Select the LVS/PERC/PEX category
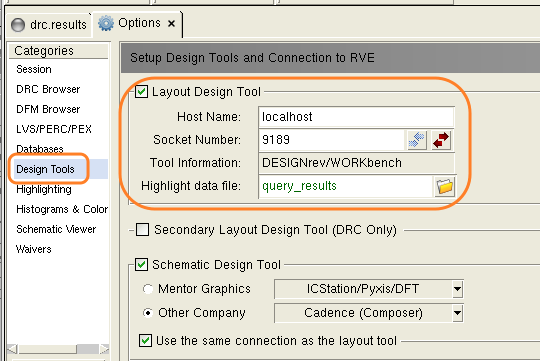Screen dimensions: 540x361 [x=54, y=129]
